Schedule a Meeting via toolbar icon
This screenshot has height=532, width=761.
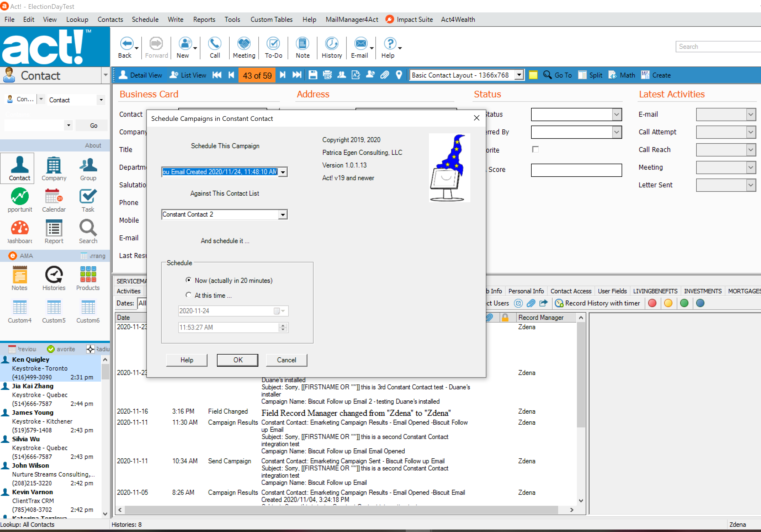244,47
